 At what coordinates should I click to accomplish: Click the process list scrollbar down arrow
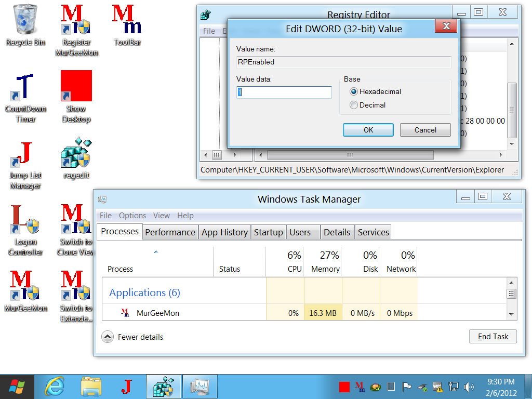tap(511, 314)
